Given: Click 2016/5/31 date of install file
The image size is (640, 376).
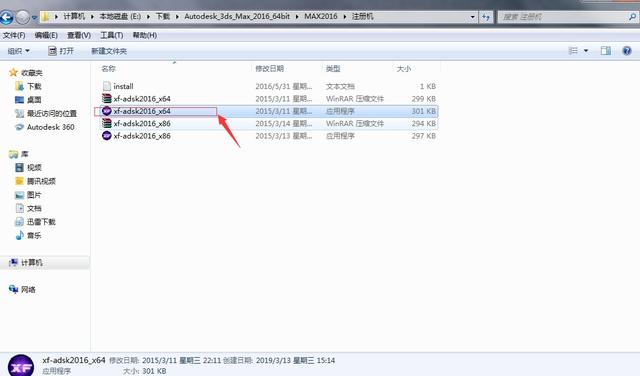Looking at the screenshot, I should (x=284, y=86).
